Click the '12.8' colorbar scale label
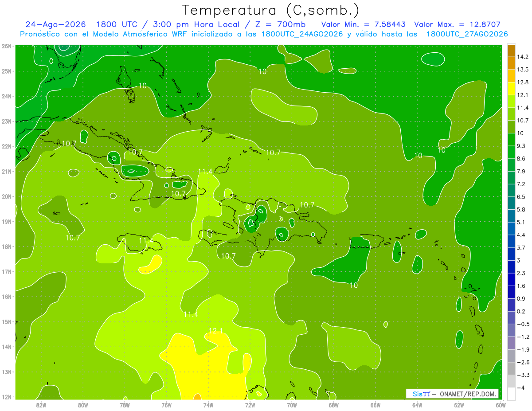Viewport: 532px width, 411px height. pos(523,82)
